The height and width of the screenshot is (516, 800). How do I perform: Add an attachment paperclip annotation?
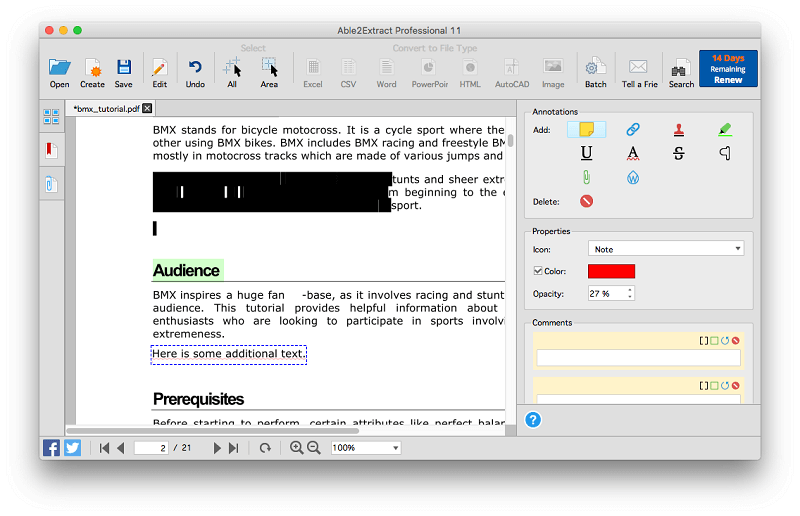point(586,177)
